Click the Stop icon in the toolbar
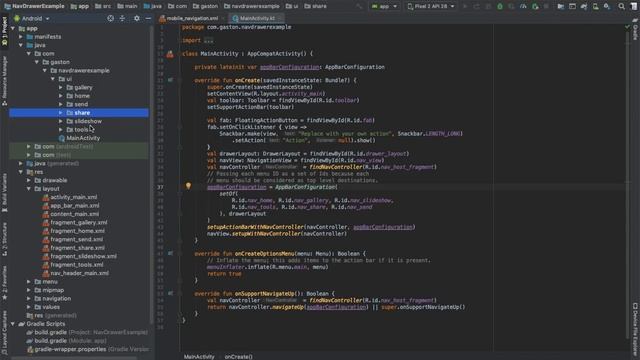Screen dimensions: 640x360 (547, 6)
